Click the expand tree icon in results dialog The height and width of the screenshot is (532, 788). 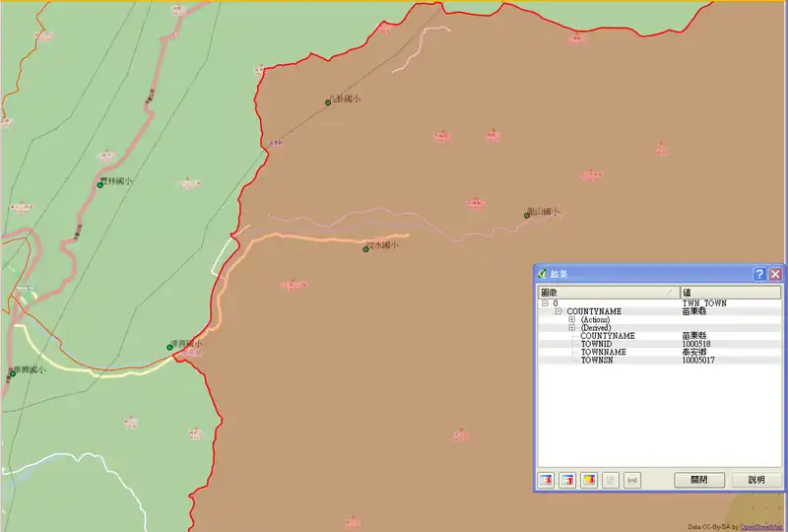[x=546, y=480]
